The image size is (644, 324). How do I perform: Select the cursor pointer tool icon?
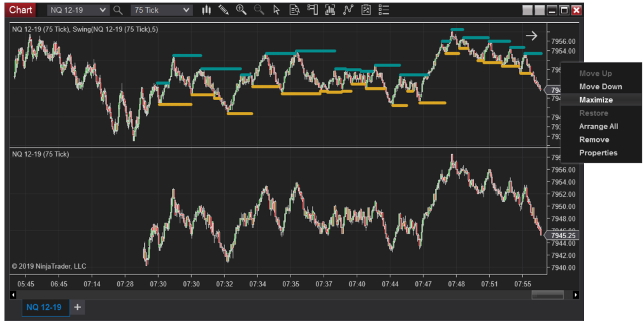point(276,10)
